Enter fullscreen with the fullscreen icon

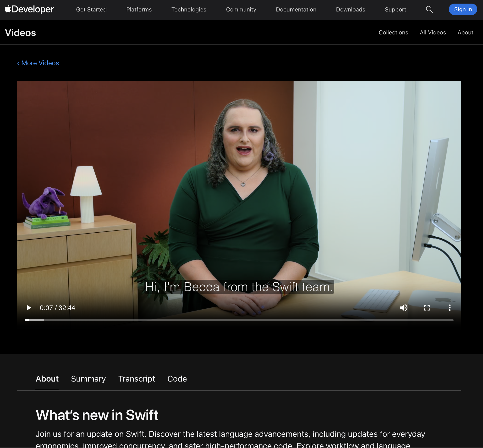pyautogui.click(x=427, y=308)
